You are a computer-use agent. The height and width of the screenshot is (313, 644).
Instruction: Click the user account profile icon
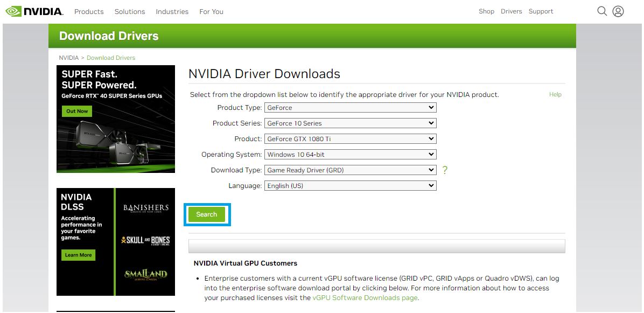[618, 11]
